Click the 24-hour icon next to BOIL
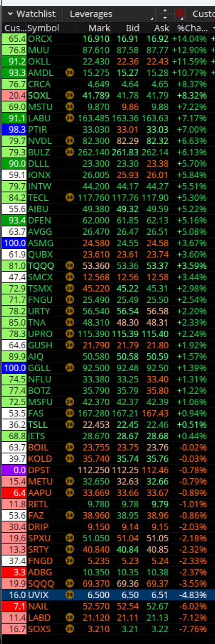This screenshot has width=215, height=644. pos(70,447)
